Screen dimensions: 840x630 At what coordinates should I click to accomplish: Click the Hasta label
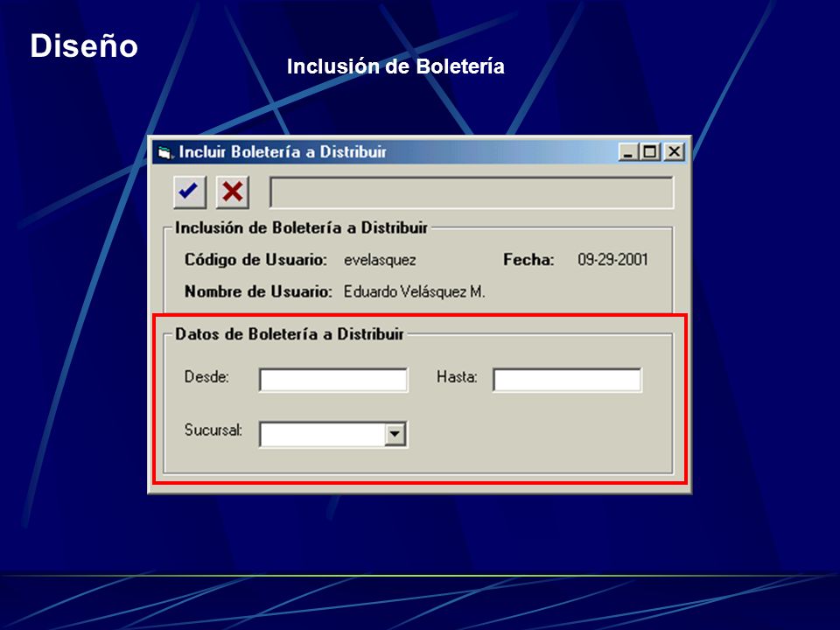pos(457,376)
